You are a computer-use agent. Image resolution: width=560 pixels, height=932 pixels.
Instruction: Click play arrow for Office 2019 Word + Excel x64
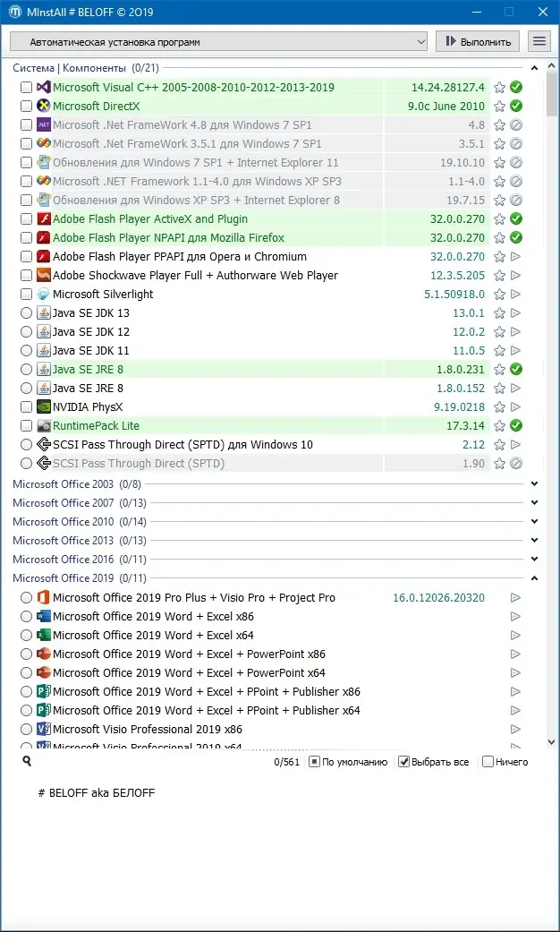point(516,636)
